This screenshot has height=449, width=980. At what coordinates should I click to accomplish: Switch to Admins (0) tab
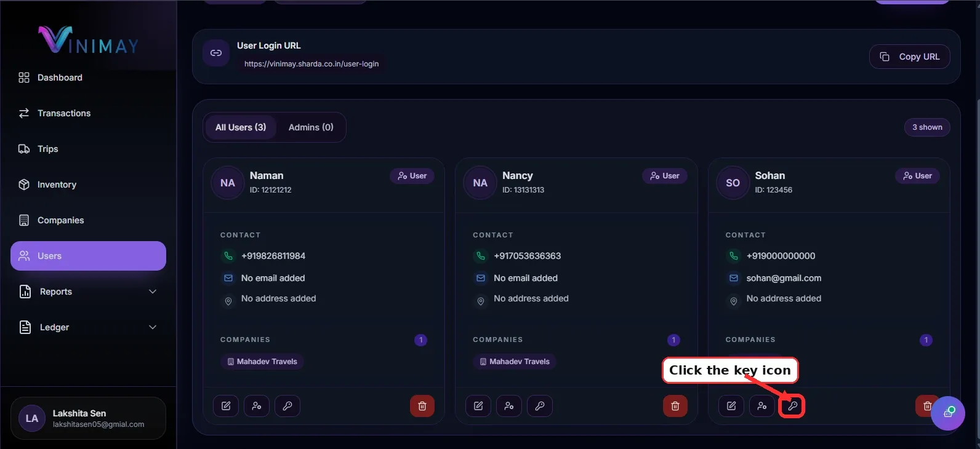(311, 127)
